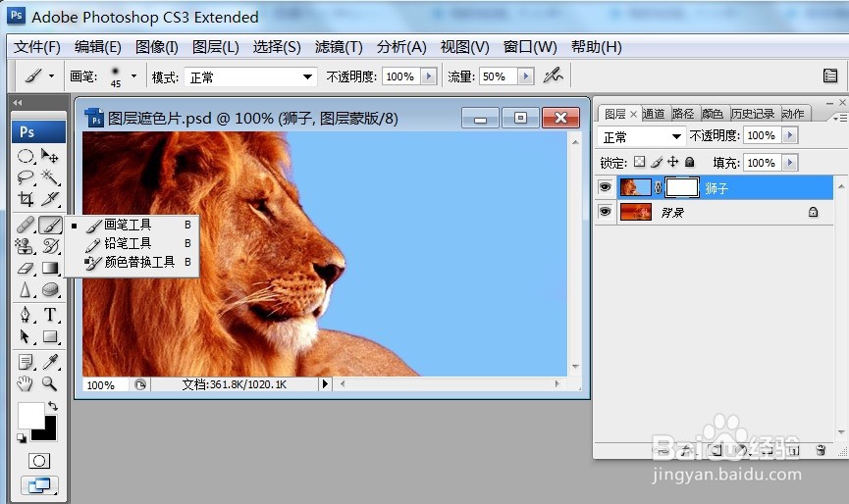Select the History Brush tool

tap(50, 246)
